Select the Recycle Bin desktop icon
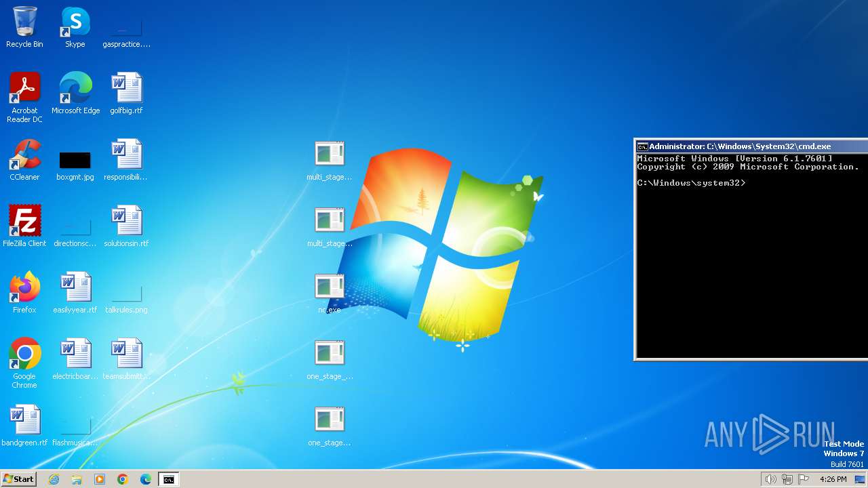868x488 pixels. (x=24, y=27)
